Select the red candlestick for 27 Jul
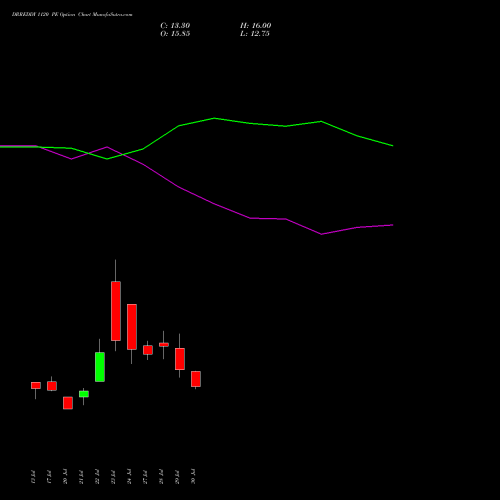Screen dimensions: 500x500 (148, 350)
